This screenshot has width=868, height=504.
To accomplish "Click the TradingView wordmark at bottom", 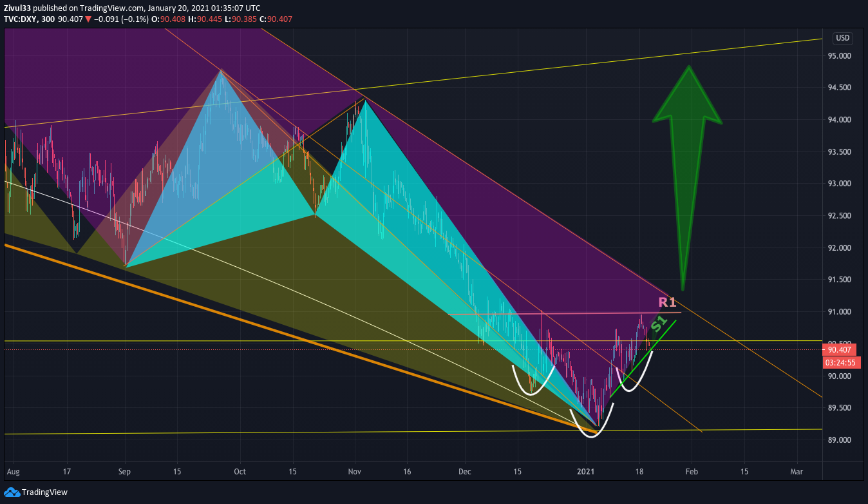I will (x=44, y=492).
